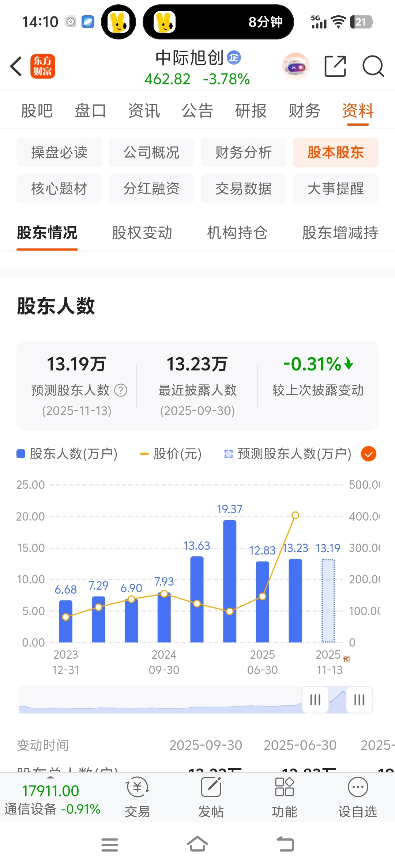
Task: Toggle 预测股东人数(万户) legend series
Action: click(288, 454)
